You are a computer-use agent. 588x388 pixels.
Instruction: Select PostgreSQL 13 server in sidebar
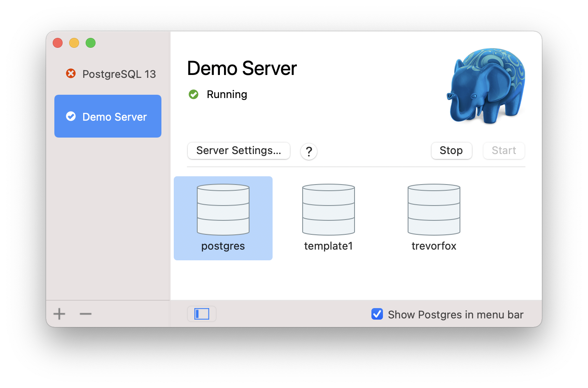click(108, 74)
